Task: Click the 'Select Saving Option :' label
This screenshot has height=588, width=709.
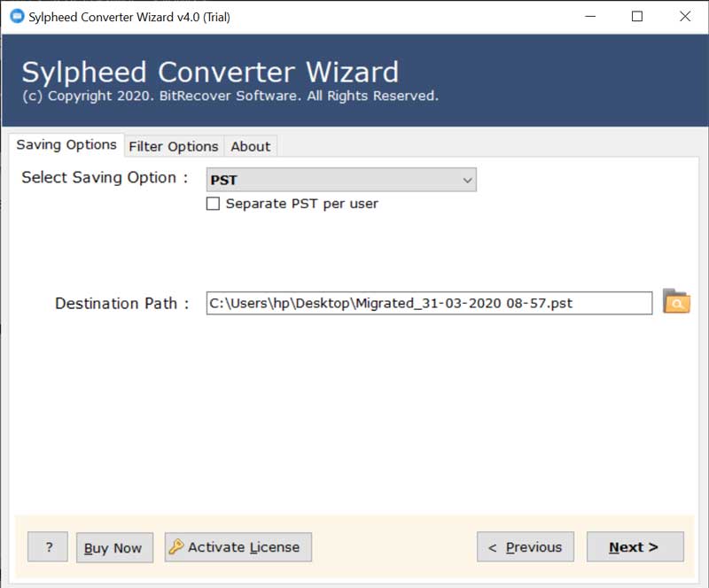Action: (105, 178)
